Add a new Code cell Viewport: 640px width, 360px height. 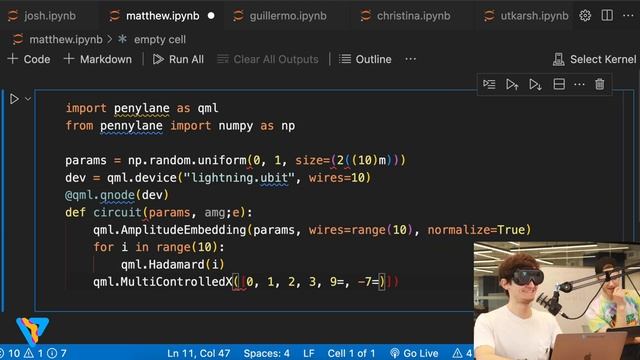click(x=29, y=59)
